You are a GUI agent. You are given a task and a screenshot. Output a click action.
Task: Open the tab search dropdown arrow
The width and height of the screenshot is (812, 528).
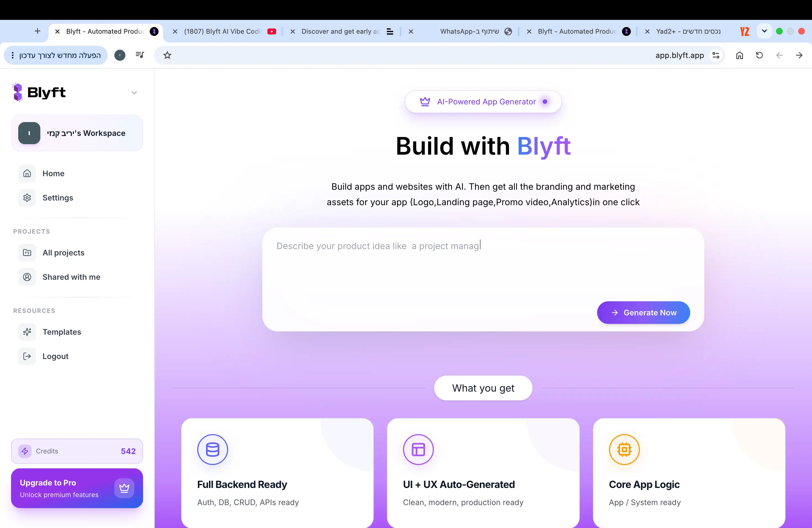click(764, 31)
